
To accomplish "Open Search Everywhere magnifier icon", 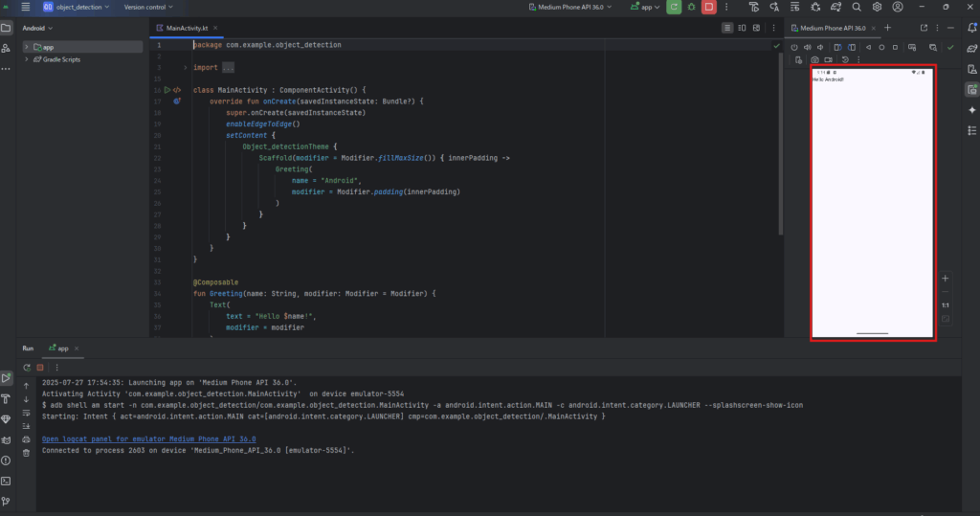I will [857, 7].
